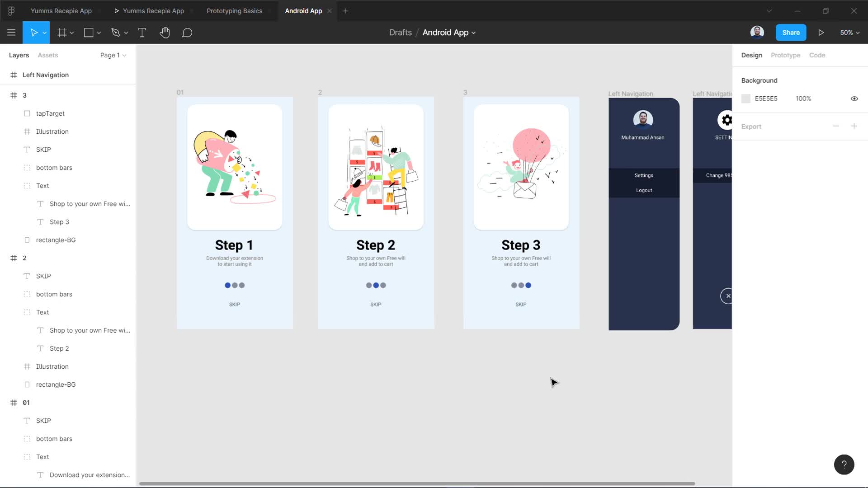Viewport: 868px width, 488px height.
Task: Select the background color swatch E5E5E5
Action: coord(746,98)
